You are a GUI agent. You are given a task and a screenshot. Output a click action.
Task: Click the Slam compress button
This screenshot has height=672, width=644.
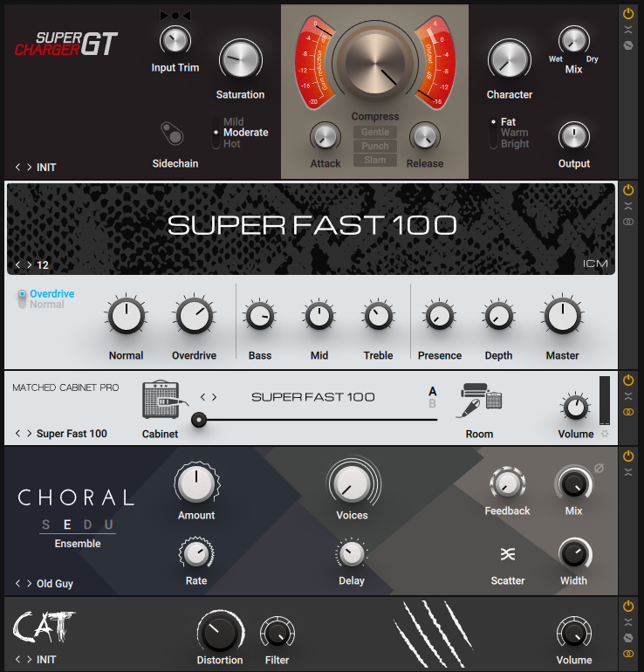coord(375,160)
